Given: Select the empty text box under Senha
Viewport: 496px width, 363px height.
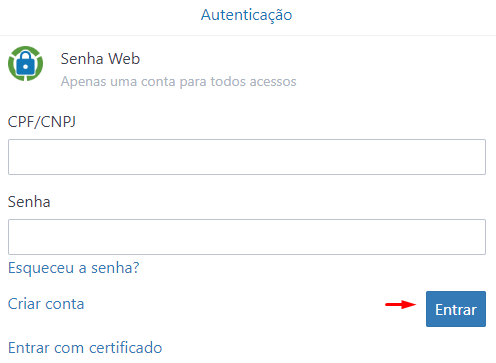Looking at the screenshot, I should [x=247, y=237].
